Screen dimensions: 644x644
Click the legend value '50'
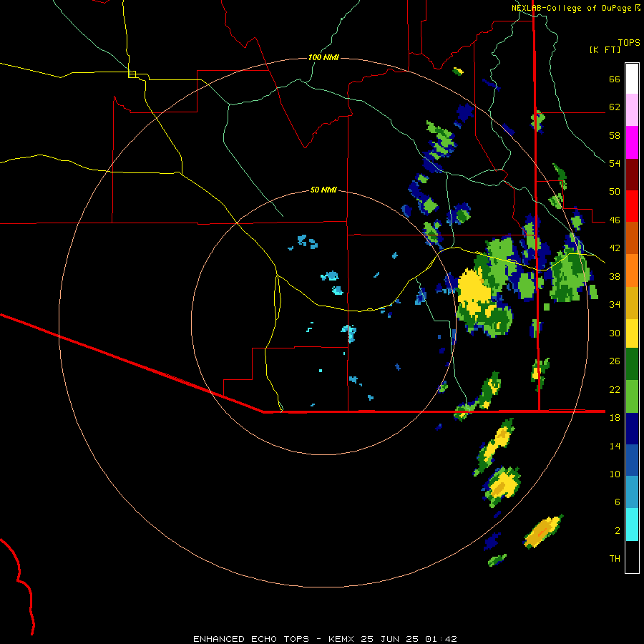(x=615, y=192)
